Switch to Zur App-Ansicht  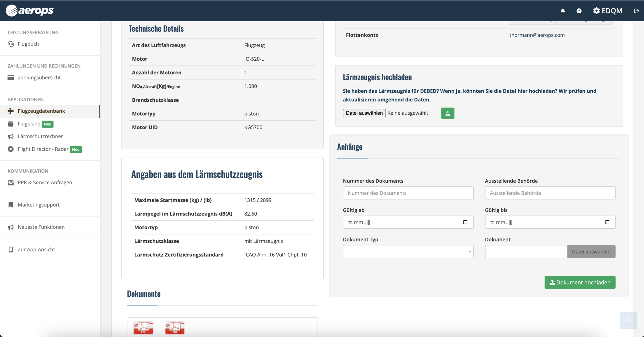[x=36, y=250]
